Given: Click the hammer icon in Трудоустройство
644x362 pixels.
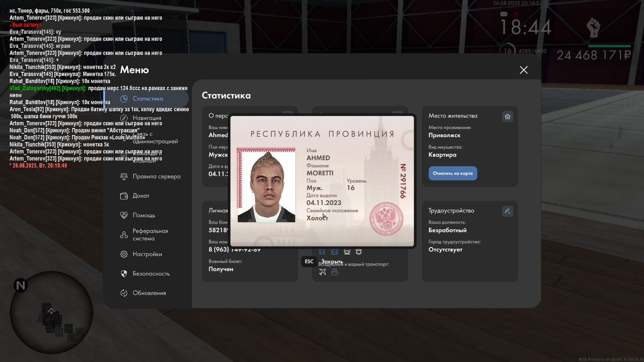Looking at the screenshot, I should 507,211.
